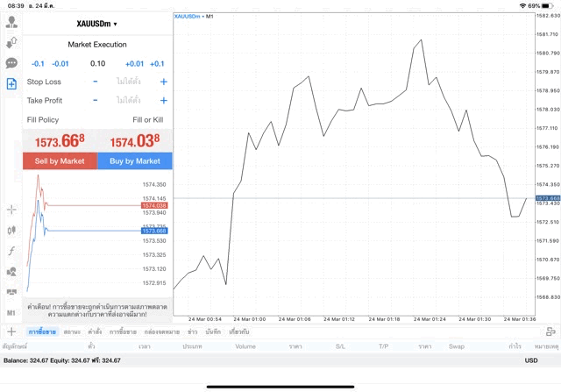The width and height of the screenshot is (561, 392).
Task: Decrease volume by -0.1
Action: tap(38, 64)
